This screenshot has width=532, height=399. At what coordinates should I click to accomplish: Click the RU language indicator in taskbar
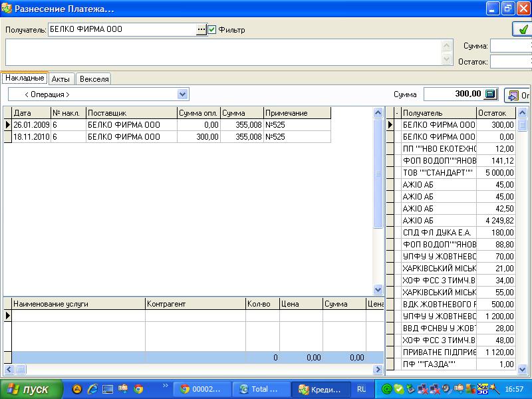361,389
